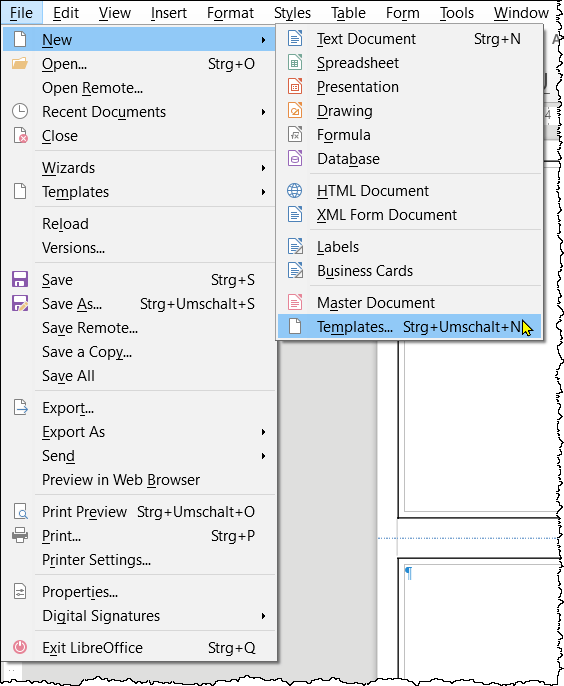
Task: Click the Export icon with arrow
Action: [x=21, y=408]
